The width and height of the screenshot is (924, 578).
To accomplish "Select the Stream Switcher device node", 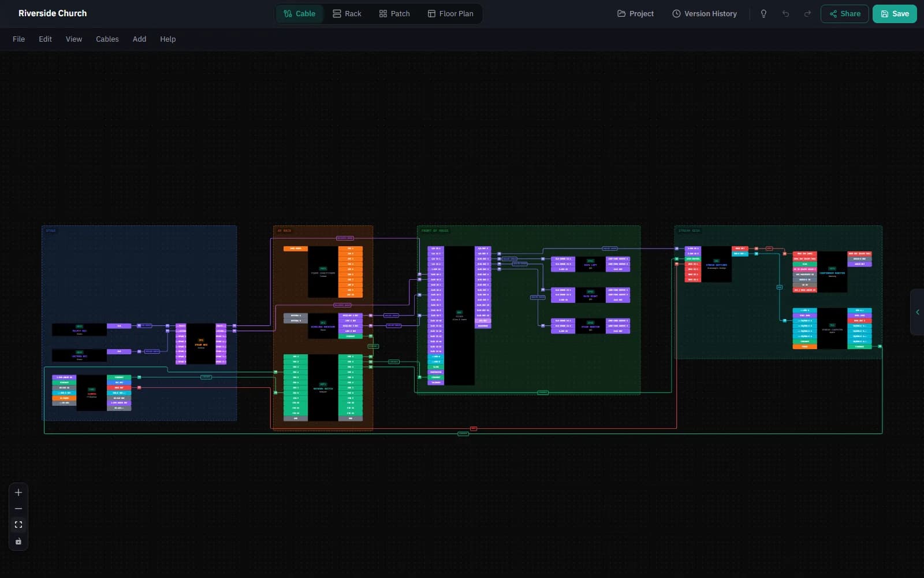I will [716, 264].
